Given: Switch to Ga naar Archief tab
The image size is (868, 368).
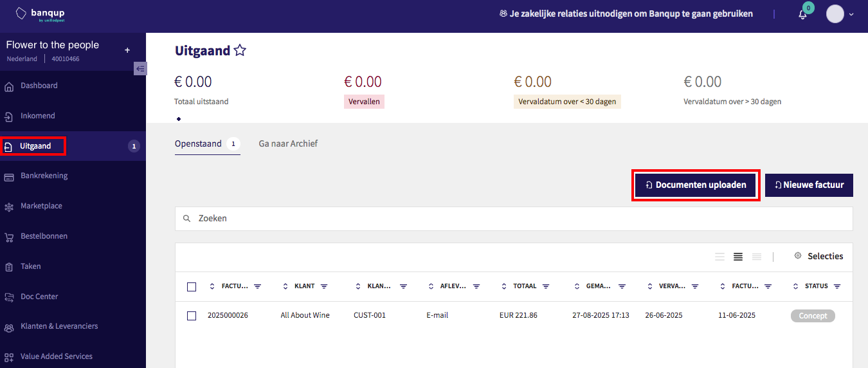Looking at the screenshot, I should (288, 143).
